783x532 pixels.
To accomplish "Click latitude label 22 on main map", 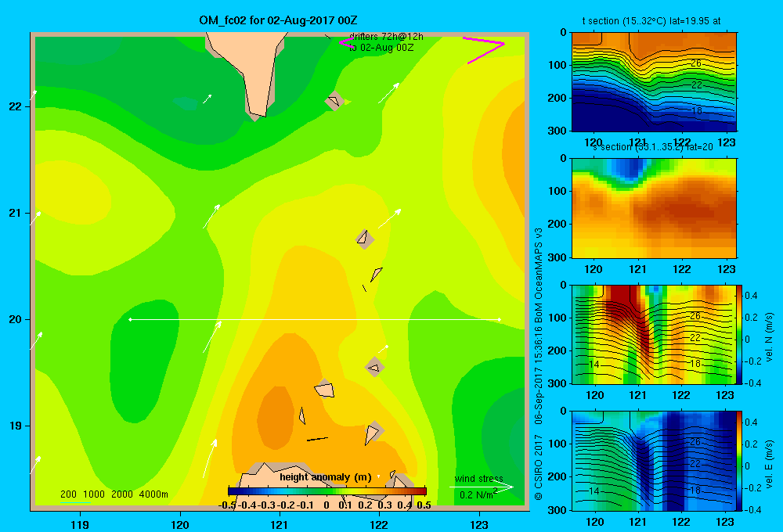I will coord(16,106).
